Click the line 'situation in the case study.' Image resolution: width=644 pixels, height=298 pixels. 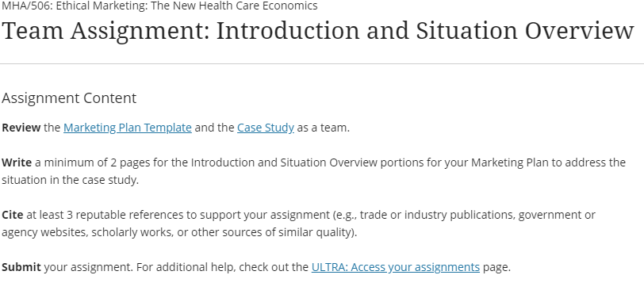click(x=71, y=180)
